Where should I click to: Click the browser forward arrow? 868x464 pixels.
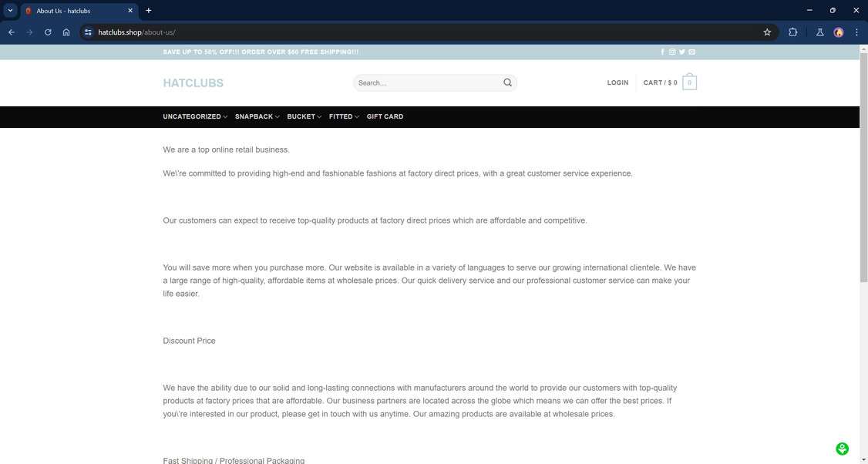tap(29, 32)
